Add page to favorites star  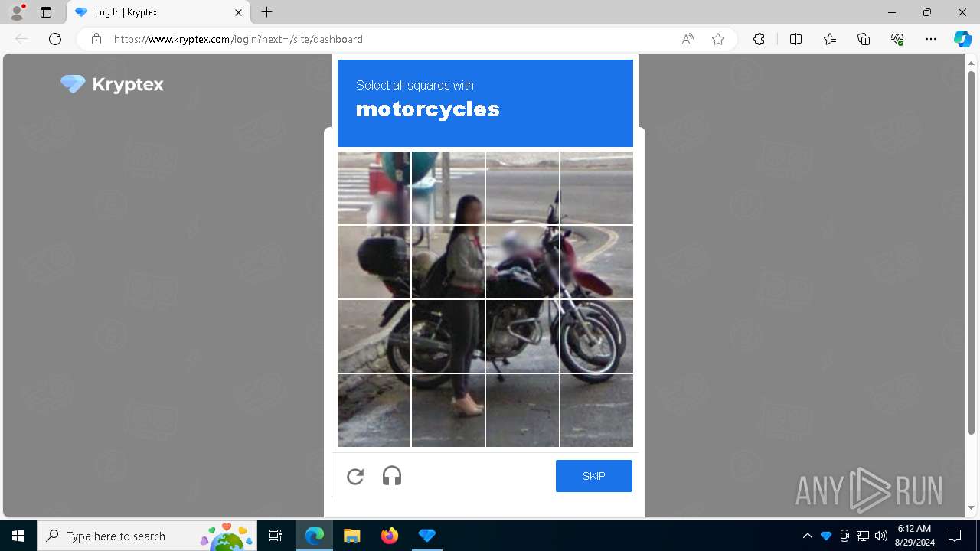pos(718,39)
